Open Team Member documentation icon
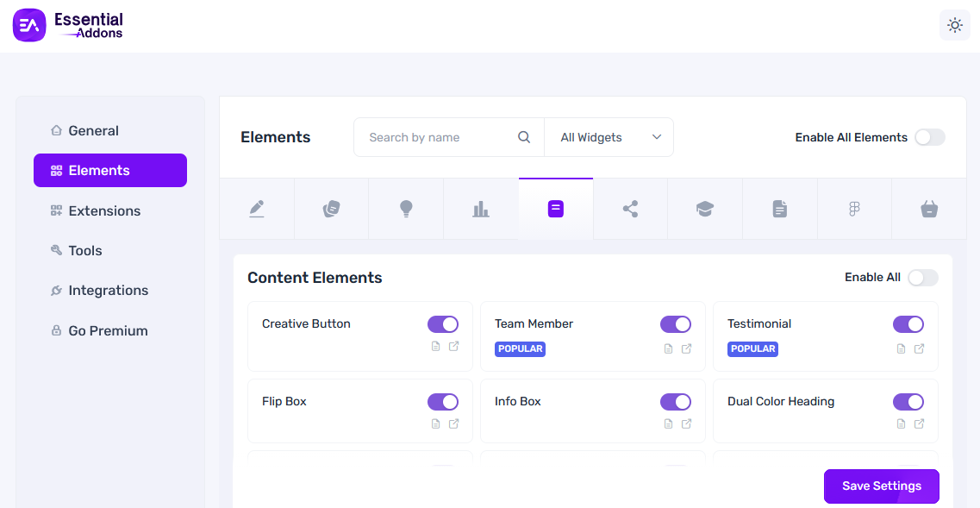 coord(668,348)
